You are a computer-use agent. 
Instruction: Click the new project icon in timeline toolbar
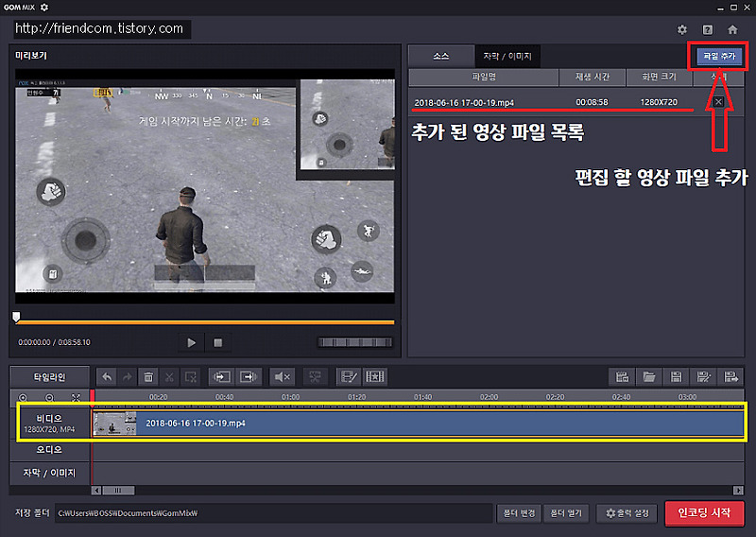[x=623, y=377]
